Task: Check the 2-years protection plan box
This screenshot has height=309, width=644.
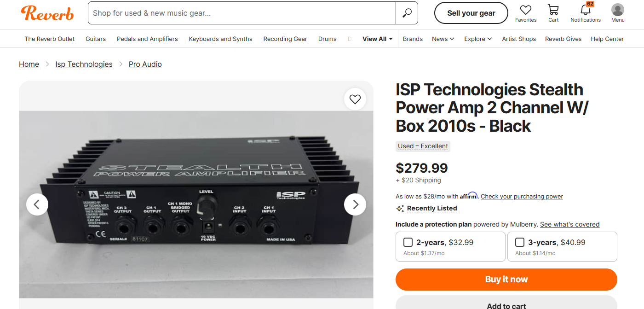Action: pyautogui.click(x=408, y=242)
